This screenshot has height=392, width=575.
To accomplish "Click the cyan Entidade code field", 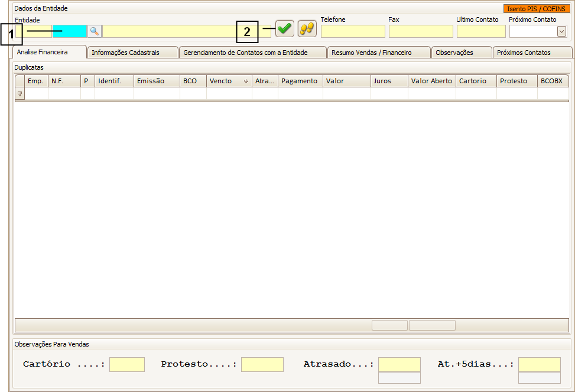I will 69,31.
